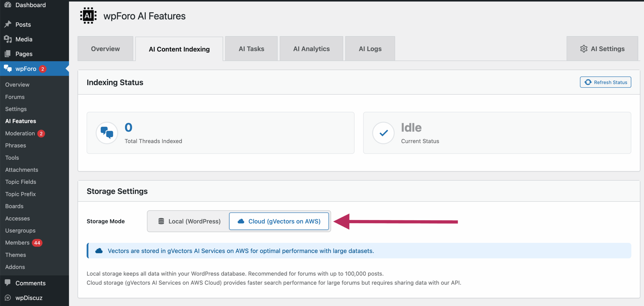Select Local (WordPress) storage mode
This screenshot has height=306, width=644.
(189, 221)
